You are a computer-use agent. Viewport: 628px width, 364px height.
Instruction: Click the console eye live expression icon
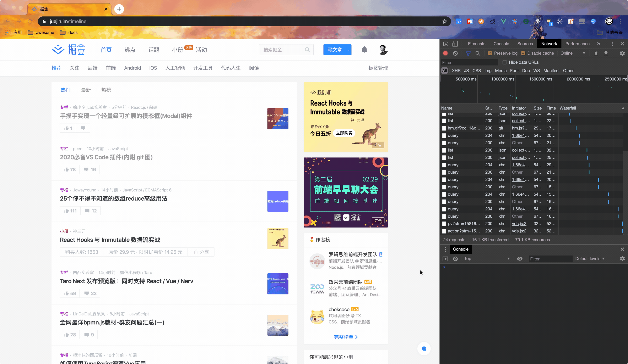[520, 259]
